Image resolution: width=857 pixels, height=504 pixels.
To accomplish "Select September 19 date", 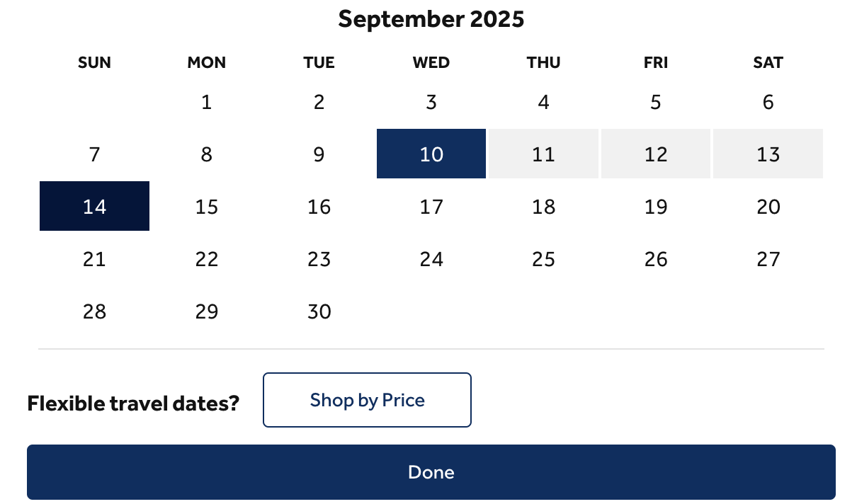I will pos(656,206).
